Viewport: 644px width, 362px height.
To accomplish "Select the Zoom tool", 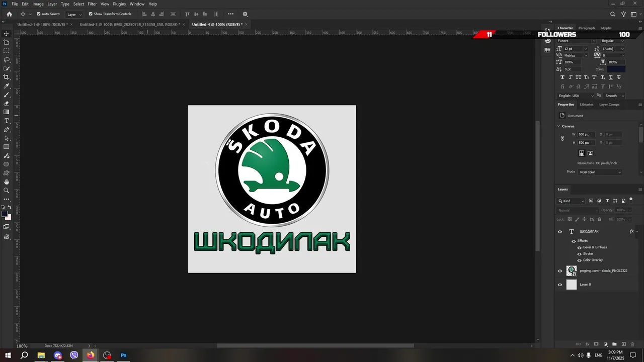I will coord(7,191).
